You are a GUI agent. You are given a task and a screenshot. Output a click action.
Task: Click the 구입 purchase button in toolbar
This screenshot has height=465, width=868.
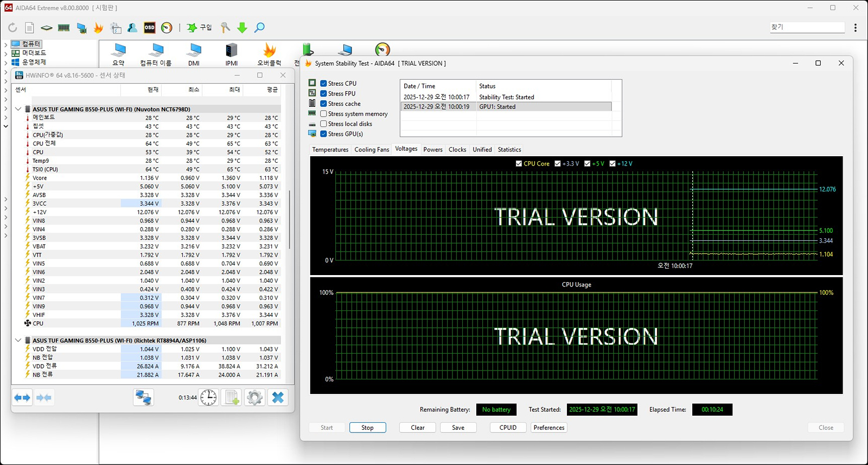(199, 27)
